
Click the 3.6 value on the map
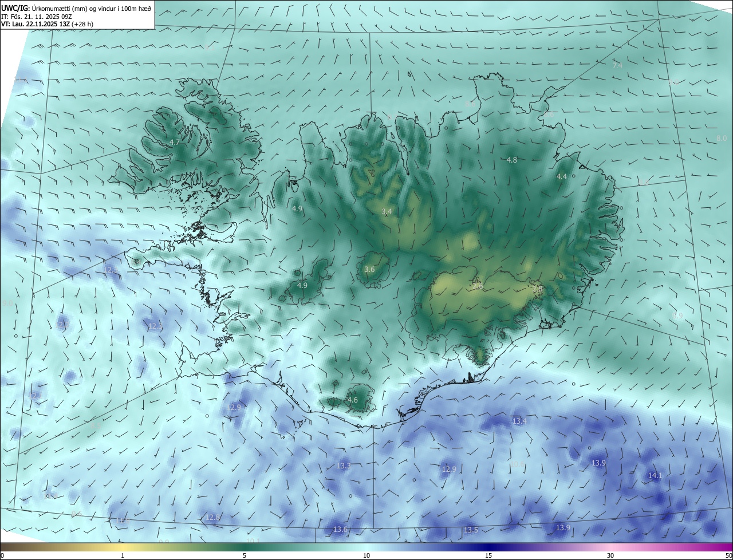pyautogui.click(x=369, y=269)
